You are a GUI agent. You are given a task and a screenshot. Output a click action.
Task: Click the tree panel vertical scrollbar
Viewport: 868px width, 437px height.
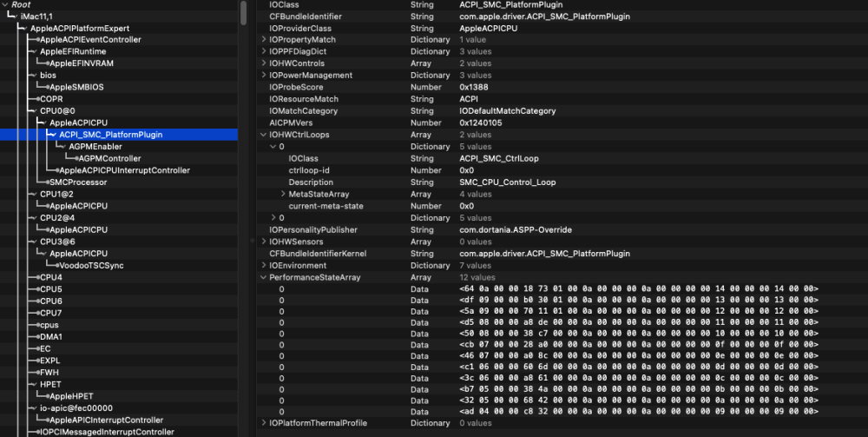coord(244,13)
